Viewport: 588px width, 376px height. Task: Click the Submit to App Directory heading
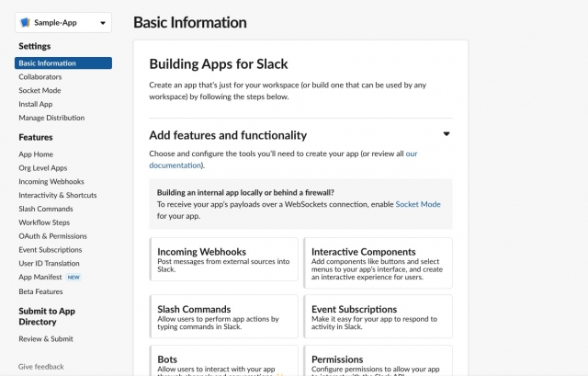47,316
